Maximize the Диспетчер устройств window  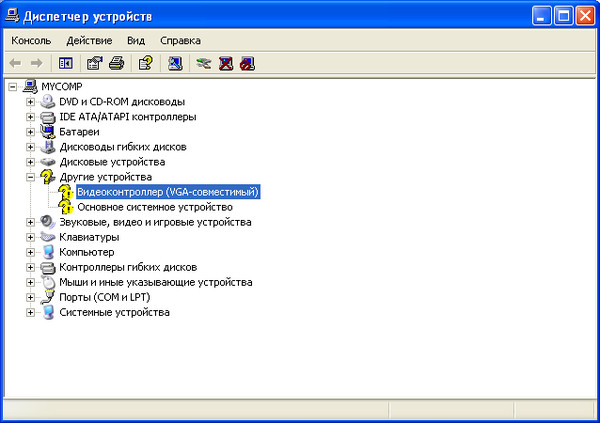564,16
